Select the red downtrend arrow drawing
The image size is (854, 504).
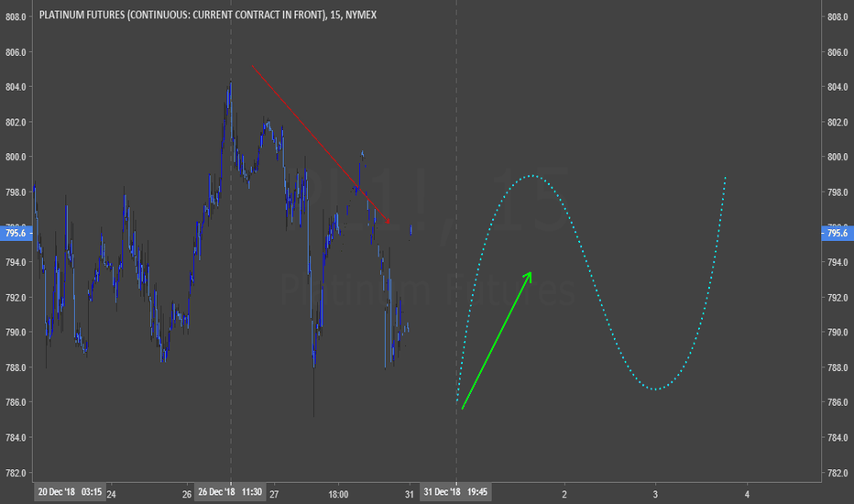321,145
